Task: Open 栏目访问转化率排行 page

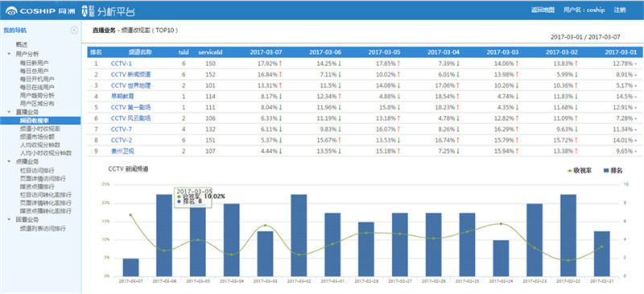Action: coord(46,194)
